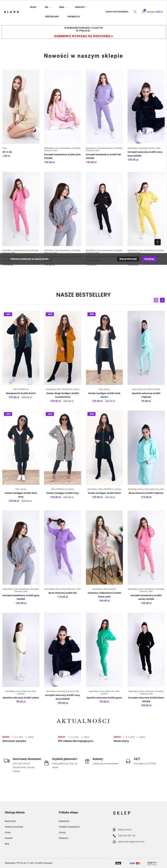Open the shopping cart bag icon
Image resolution: width=167 pixels, height=868 pixels.
[144, 12]
